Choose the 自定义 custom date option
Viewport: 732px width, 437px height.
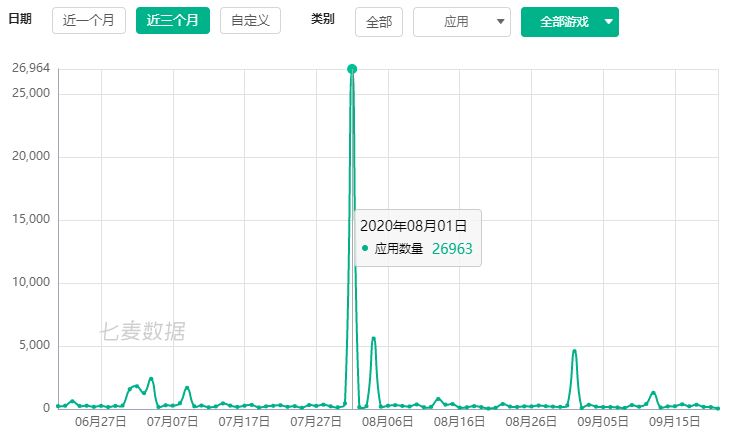[250, 21]
